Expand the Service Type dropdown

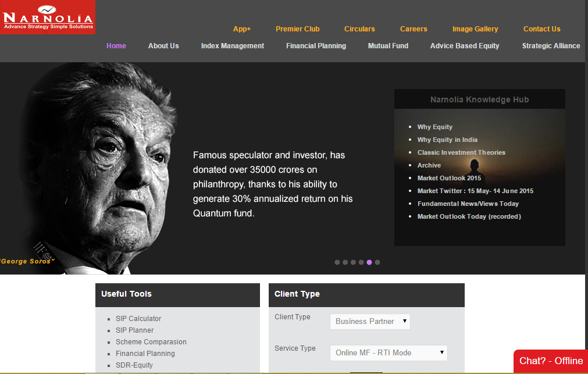point(389,352)
